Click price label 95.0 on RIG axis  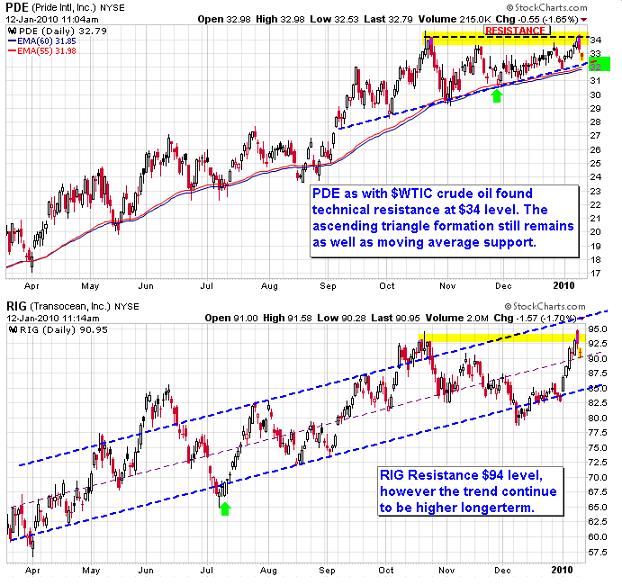click(598, 329)
